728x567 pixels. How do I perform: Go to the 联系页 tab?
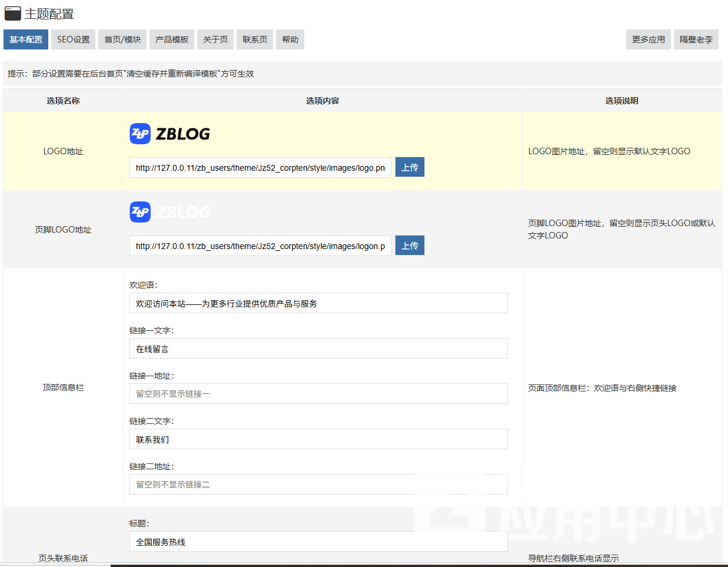pyautogui.click(x=255, y=39)
